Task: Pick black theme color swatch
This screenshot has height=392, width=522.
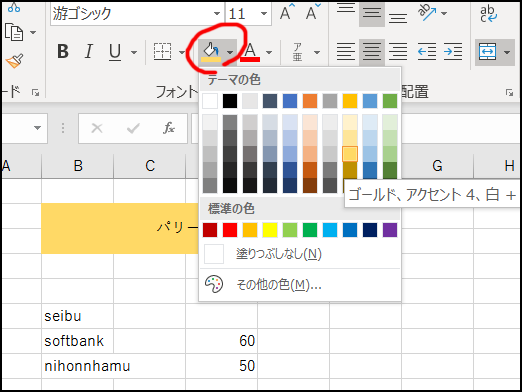Action: [230, 101]
